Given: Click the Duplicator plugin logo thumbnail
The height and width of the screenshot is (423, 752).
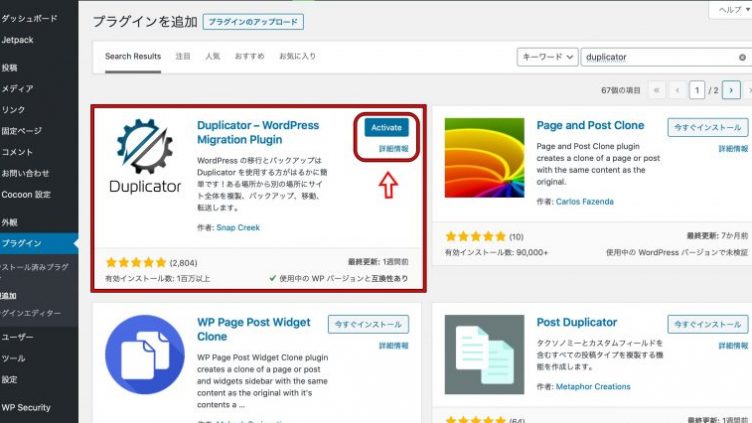Looking at the screenshot, I should [x=145, y=157].
